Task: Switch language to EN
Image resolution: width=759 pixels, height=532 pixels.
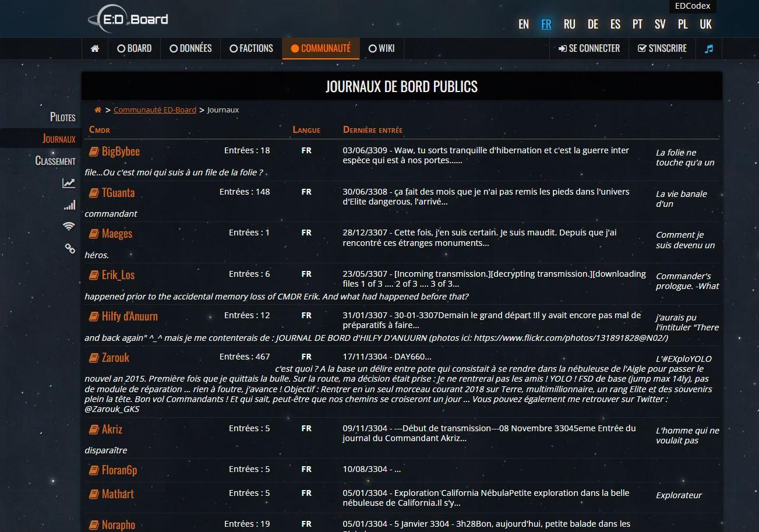Action: coord(524,24)
